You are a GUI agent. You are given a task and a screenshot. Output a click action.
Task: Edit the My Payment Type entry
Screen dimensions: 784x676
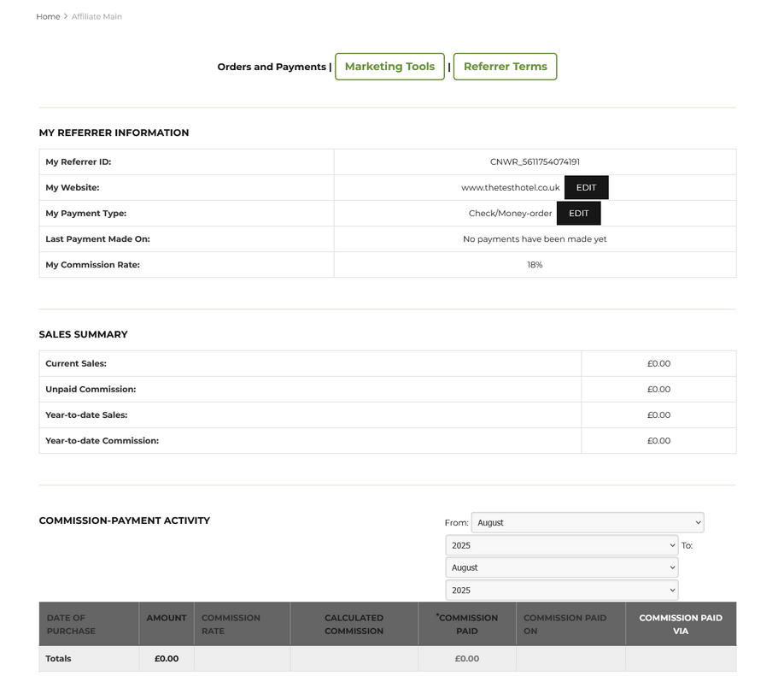[x=578, y=214]
